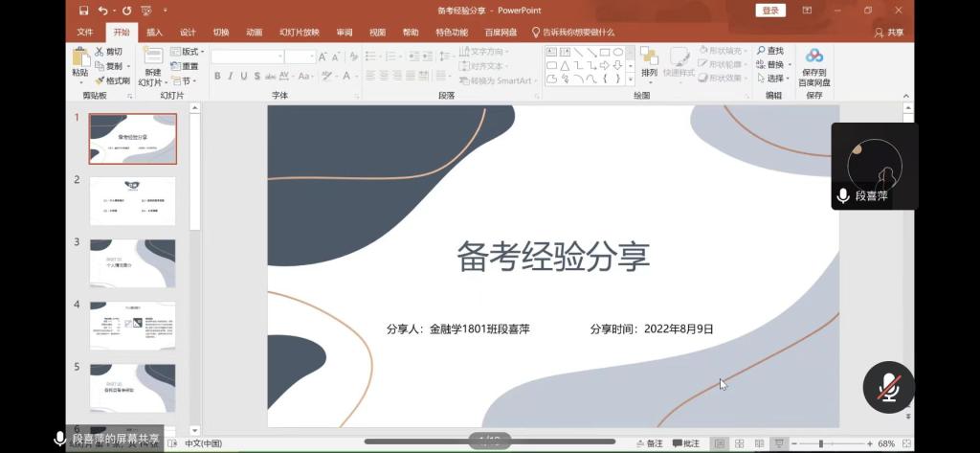Select the oval shape in shapes gallery
The width and height of the screenshot is (980, 453).
tap(618, 52)
